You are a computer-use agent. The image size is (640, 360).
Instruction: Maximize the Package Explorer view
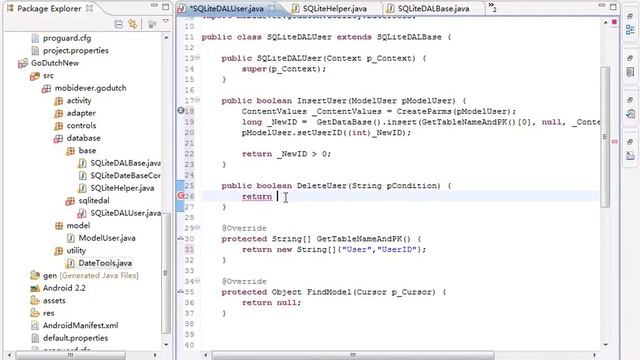pyautogui.click(x=165, y=7)
